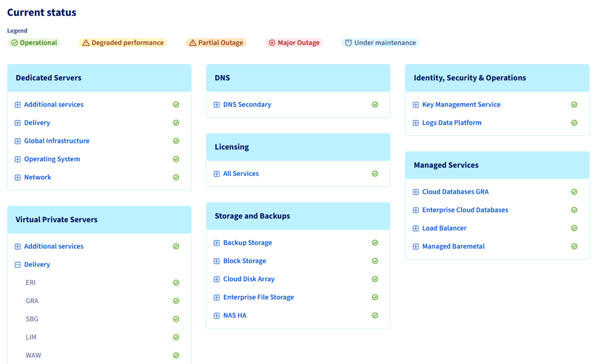Expand the NAS HA row
The image size is (597, 364).
coord(217,316)
